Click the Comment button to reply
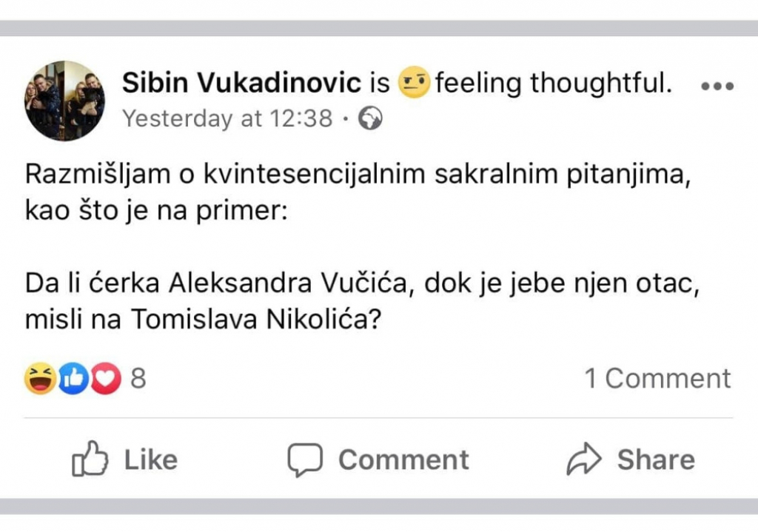 (x=379, y=459)
